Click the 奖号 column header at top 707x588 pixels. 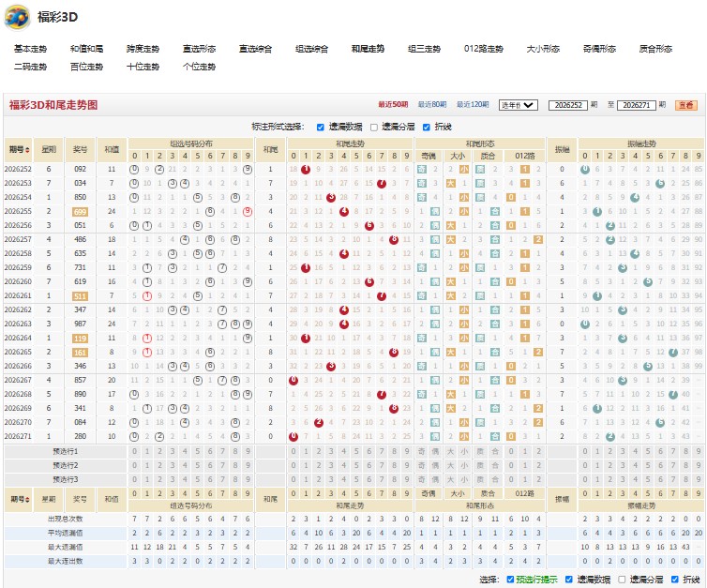(x=81, y=150)
